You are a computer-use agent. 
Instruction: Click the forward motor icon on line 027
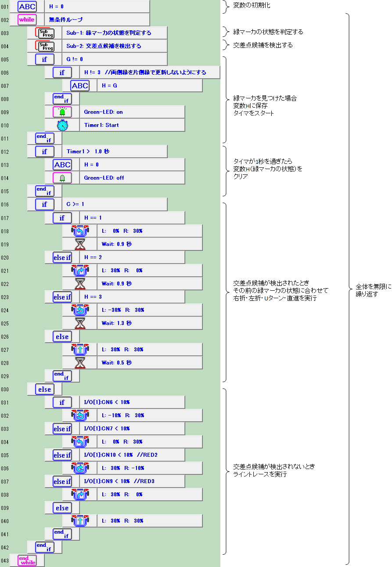coord(80,349)
